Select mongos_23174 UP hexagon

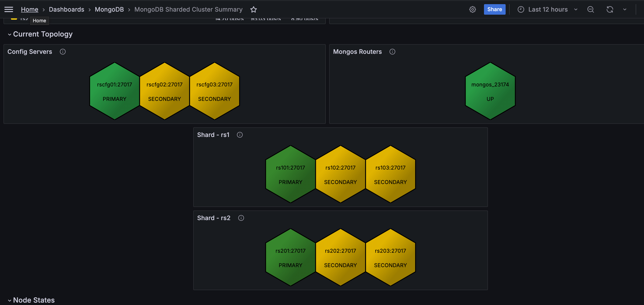point(490,91)
